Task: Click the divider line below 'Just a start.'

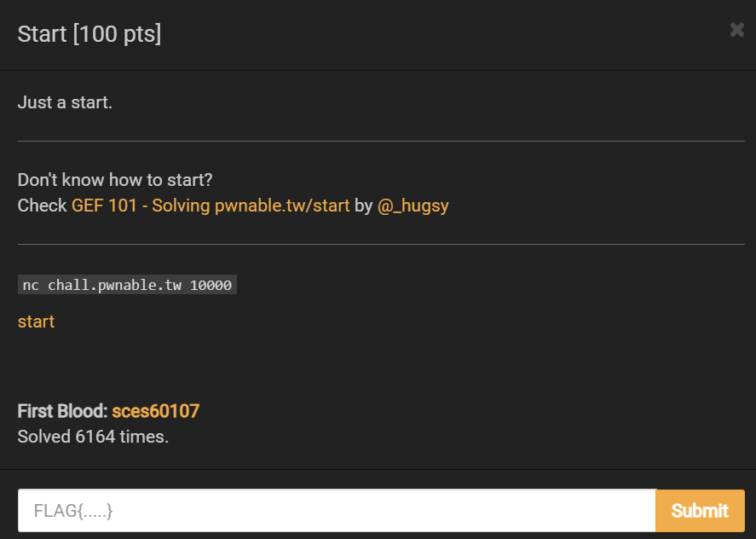Action: tap(381, 142)
